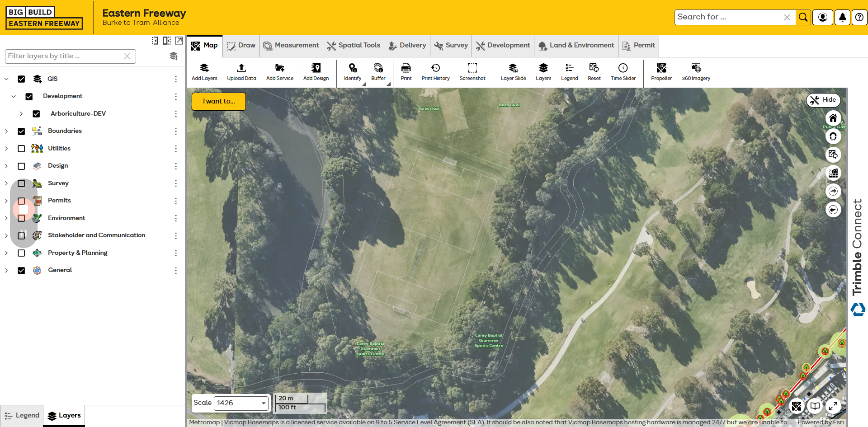The image size is (868, 427).
Task: Open the bookmarks book icon on map
Action: [x=815, y=406]
